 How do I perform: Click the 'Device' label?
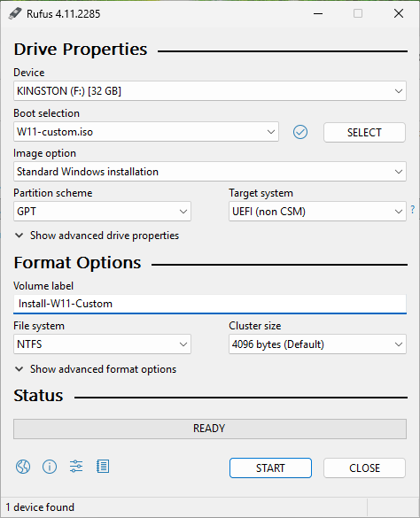(x=29, y=73)
